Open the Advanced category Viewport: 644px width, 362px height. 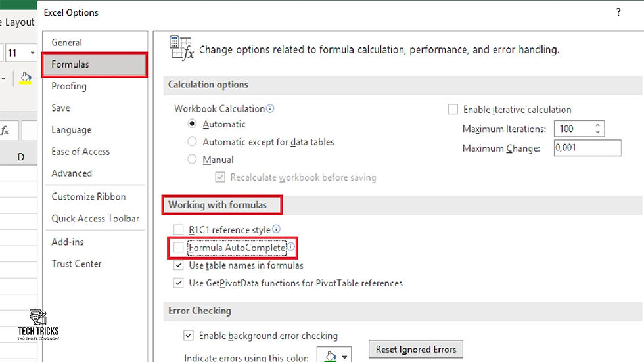tap(95, 173)
